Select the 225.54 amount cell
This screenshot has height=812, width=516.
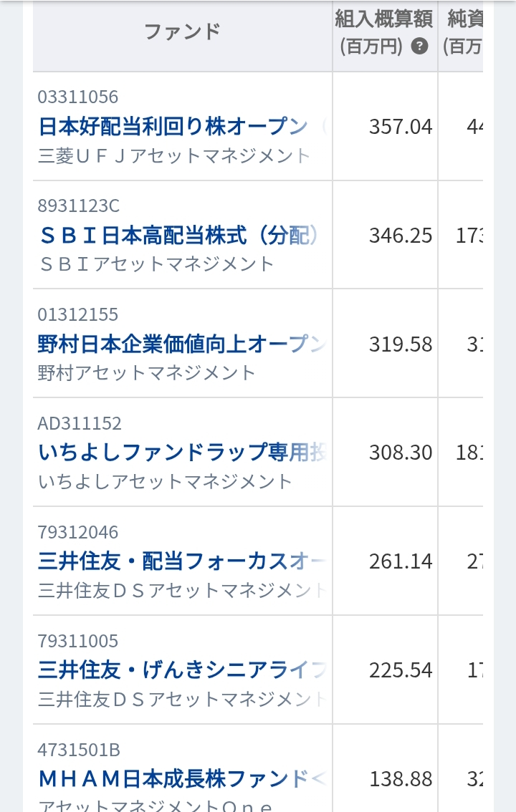[401, 670]
